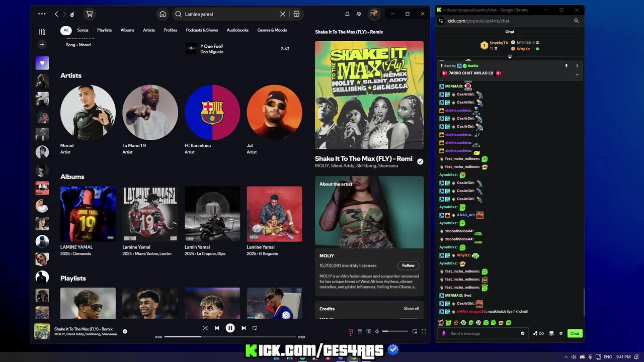644x362 pixels.
Task: Open notifications bell
Action: point(347,14)
